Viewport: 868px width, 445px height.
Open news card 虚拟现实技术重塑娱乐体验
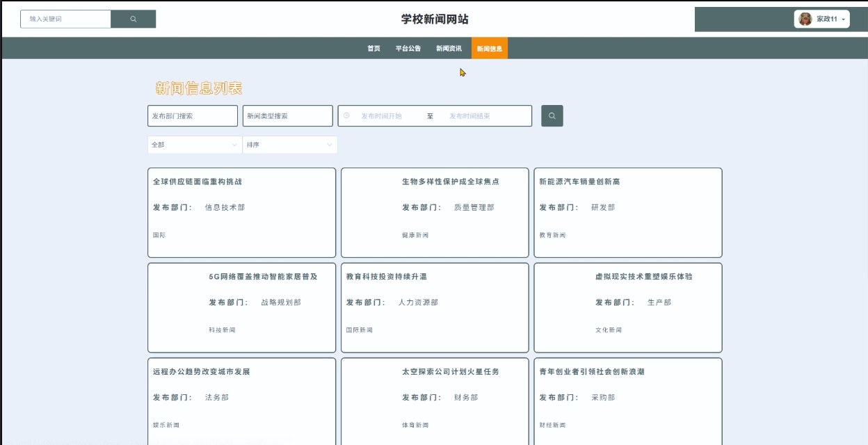628,308
